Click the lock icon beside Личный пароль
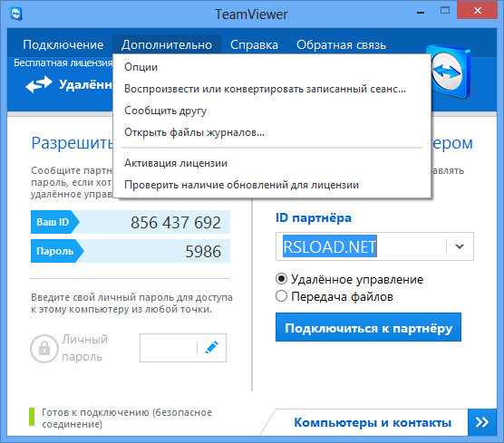The image size is (504, 443). pos(44,349)
